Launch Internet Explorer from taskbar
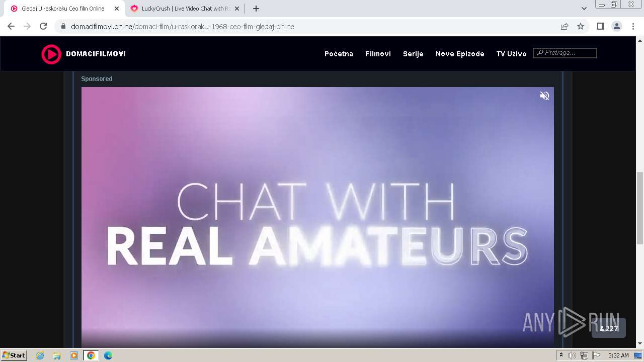The image size is (644, 362). coord(40,355)
